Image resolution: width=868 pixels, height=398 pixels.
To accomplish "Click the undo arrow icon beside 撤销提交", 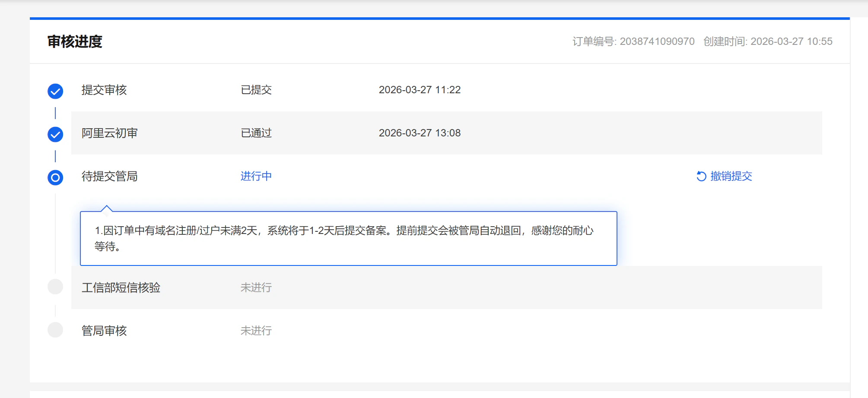I will (x=701, y=176).
